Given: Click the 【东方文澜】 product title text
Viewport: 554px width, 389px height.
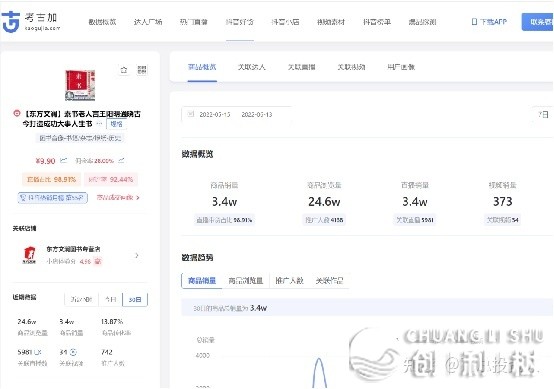Looking at the screenshot, I should tap(82, 119).
